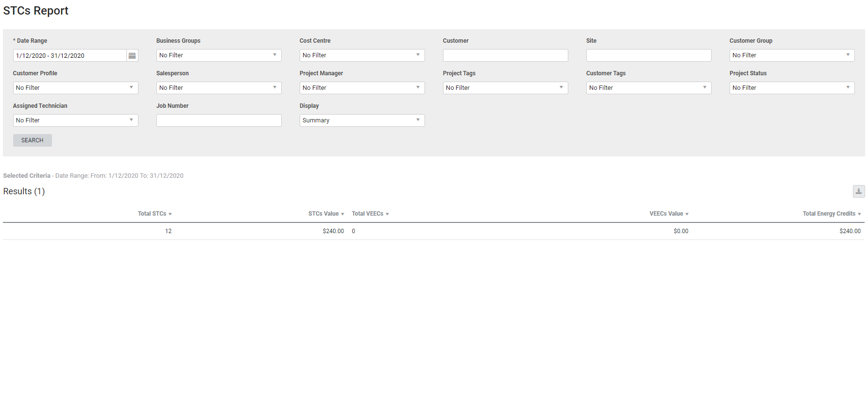Click the download results icon
The width and height of the screenshot is (868, 407).
858,191
